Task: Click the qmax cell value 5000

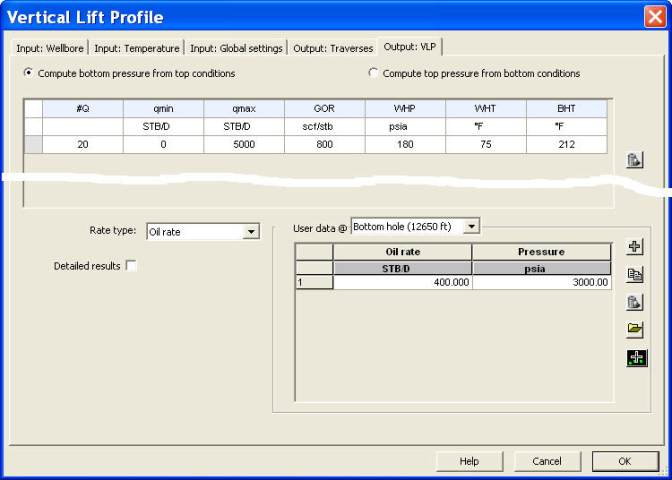Action: tap(244, 144)
